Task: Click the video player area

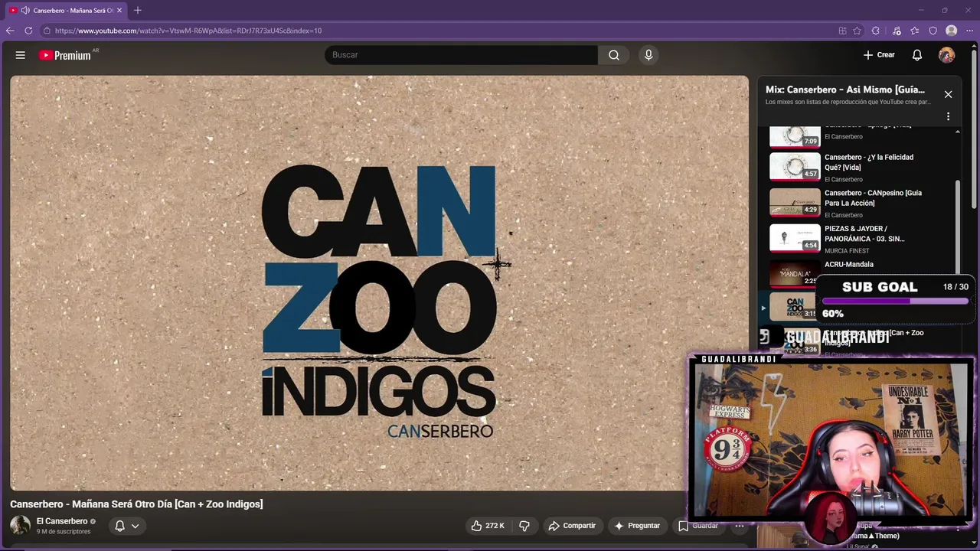Action: click(x=380, y=283)
